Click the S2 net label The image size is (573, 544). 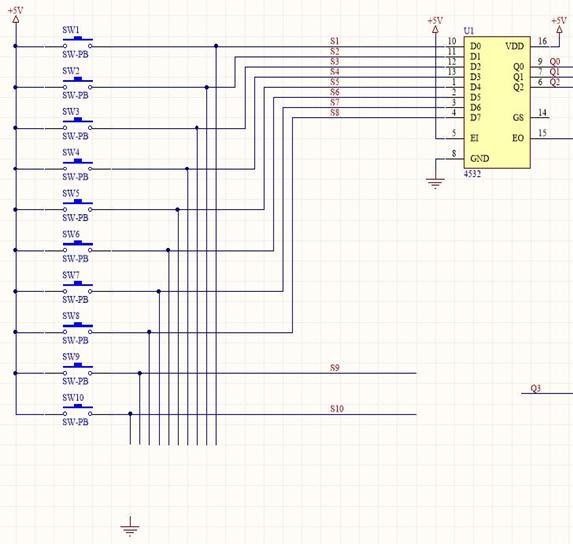[334, 51]
